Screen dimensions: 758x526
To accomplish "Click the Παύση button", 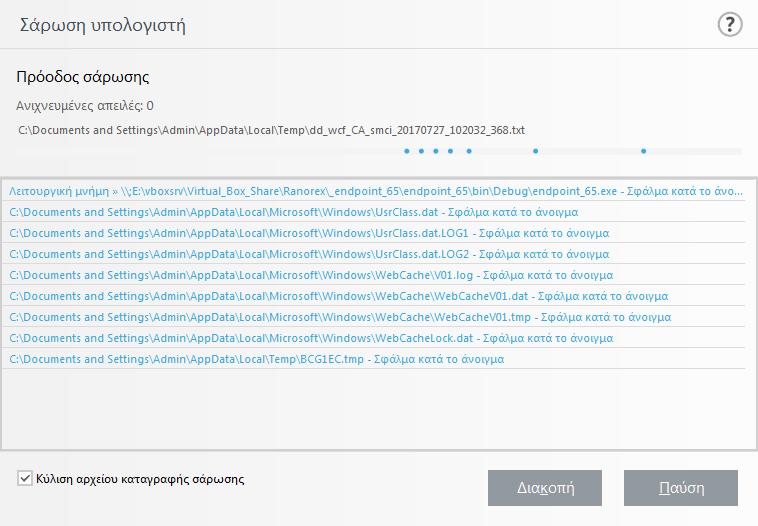I will (681, 488).
